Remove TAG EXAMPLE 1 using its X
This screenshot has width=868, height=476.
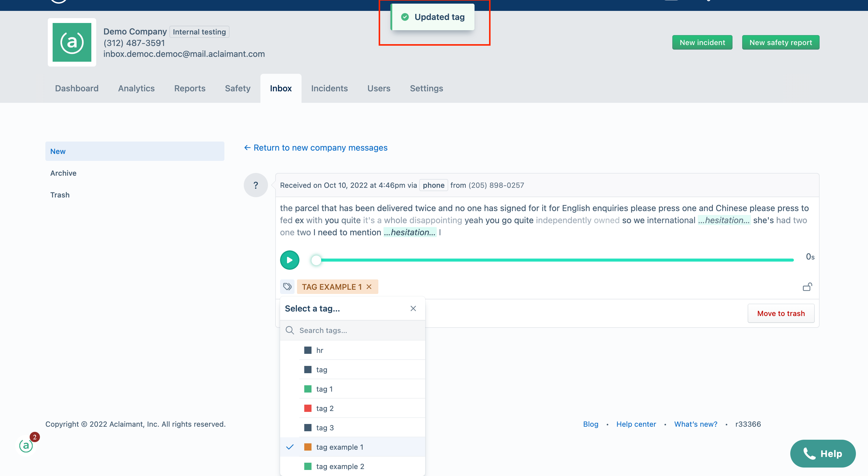tap(369, 286)
